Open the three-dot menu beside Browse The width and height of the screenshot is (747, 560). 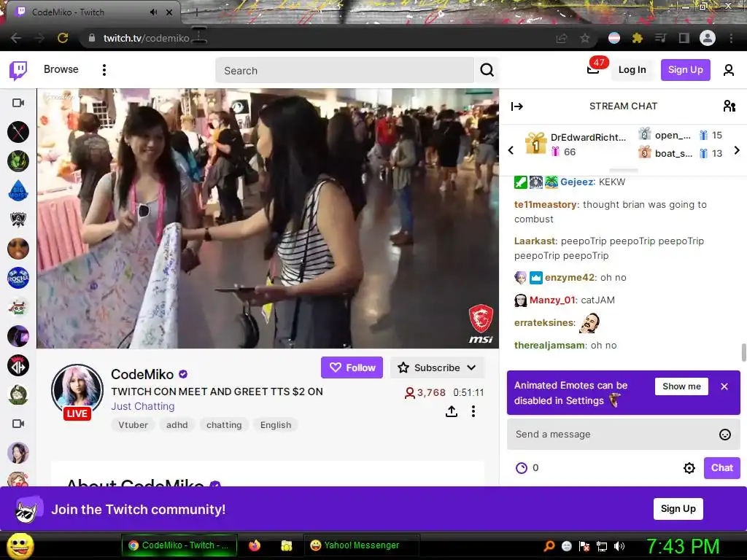click(x=104, y=70)
